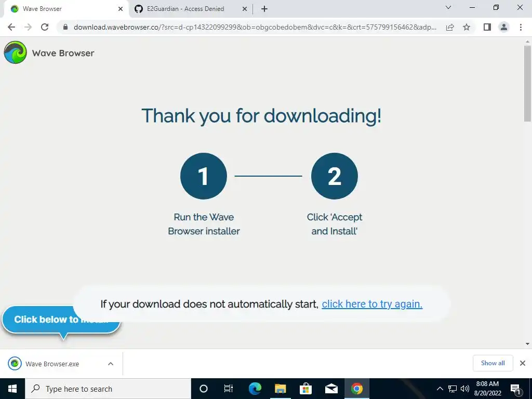Click 'click here to try again' link
Viewport: 532px width, 399px height.
tap(372, 304)
